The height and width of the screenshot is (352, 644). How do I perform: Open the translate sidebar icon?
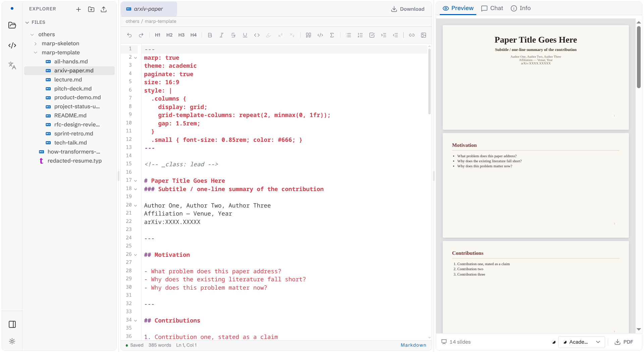click(12, 65)
